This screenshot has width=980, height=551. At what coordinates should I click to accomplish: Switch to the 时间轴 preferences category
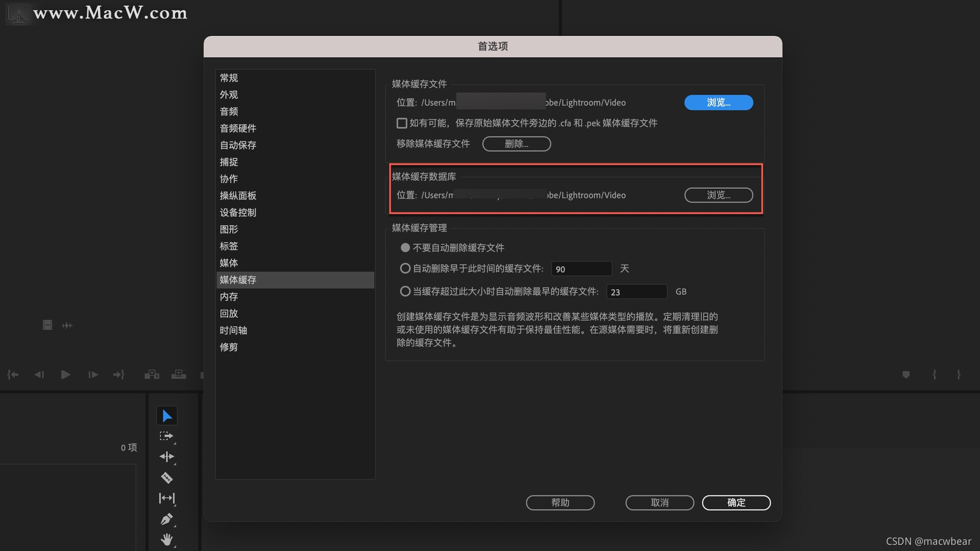point(233,331)
